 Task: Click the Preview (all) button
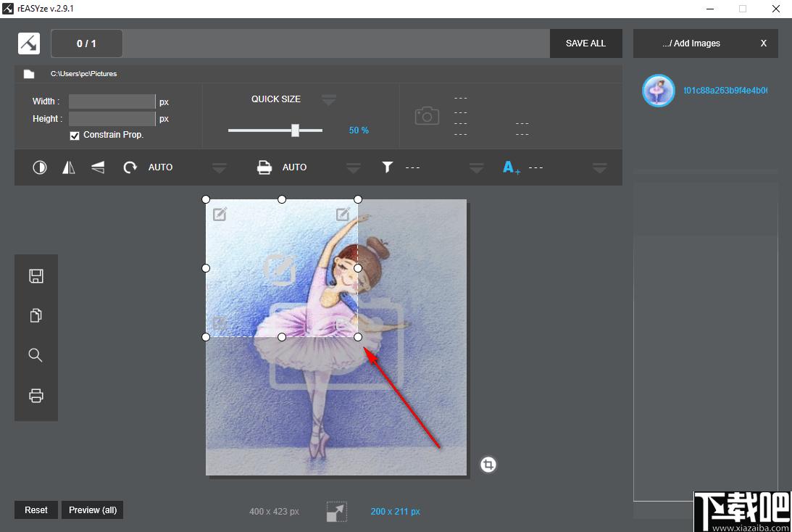coord(93,510)
